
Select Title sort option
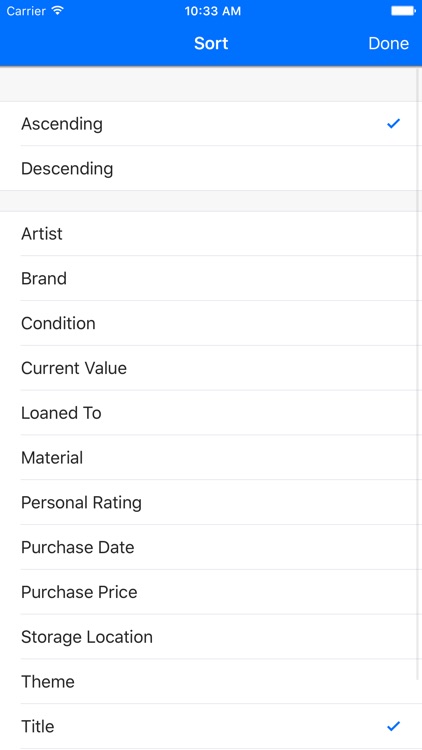tap(211, 727)
